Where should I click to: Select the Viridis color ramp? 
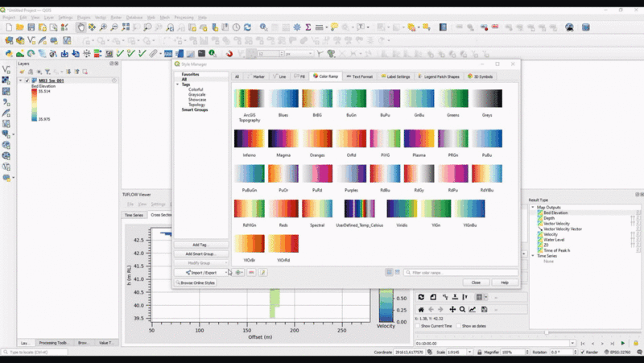[401, 208]
